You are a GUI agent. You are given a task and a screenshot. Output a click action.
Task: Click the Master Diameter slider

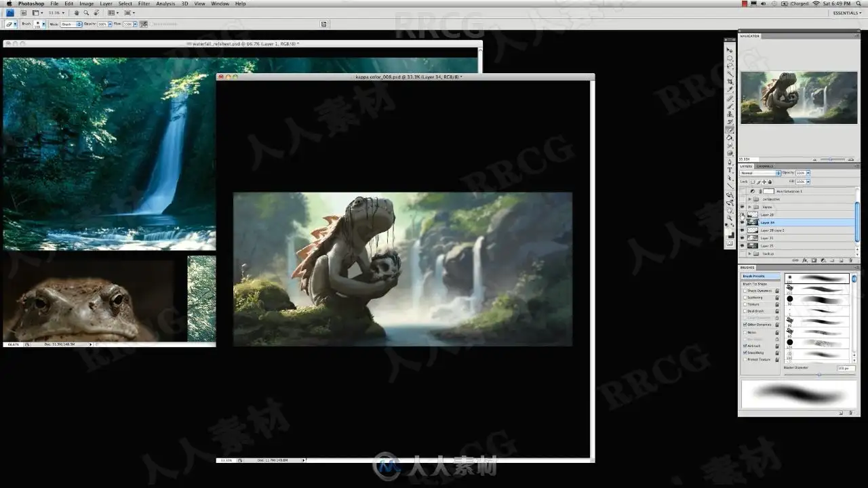point(818,374)
